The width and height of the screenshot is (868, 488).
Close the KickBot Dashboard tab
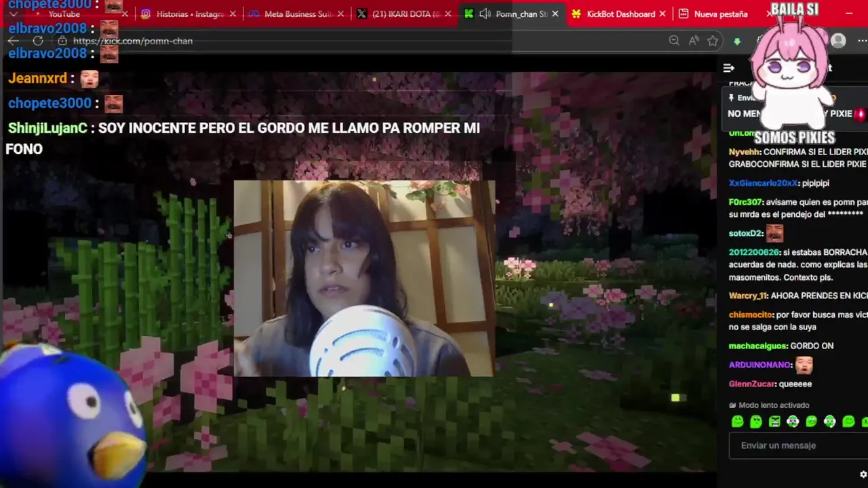(663, 14)
